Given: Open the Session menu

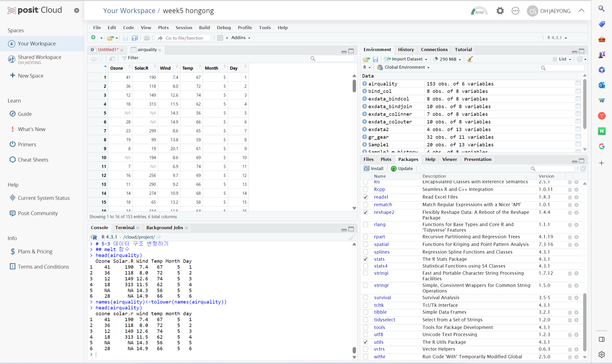Looking at the screenshot, I should tap(184, 28).
